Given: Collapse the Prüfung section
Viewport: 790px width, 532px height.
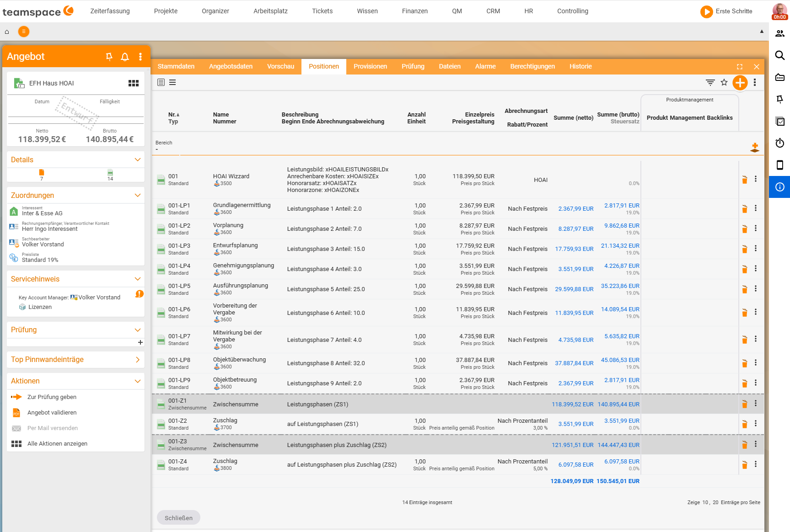Looking at the screenshot, I should point(138,330).
